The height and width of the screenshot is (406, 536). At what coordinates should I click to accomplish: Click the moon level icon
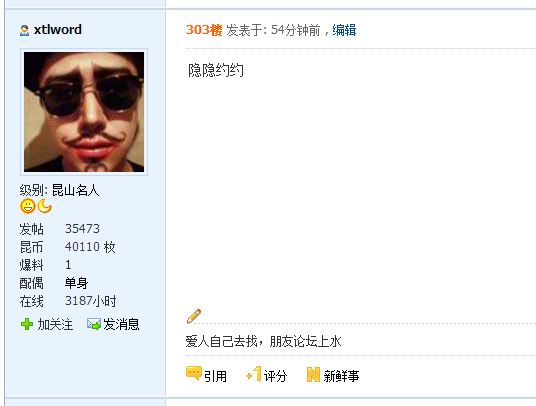click(44, 206)
